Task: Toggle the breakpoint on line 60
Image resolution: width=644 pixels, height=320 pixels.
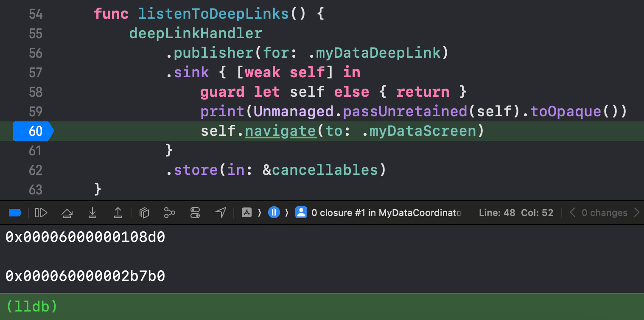Action: 32,131
